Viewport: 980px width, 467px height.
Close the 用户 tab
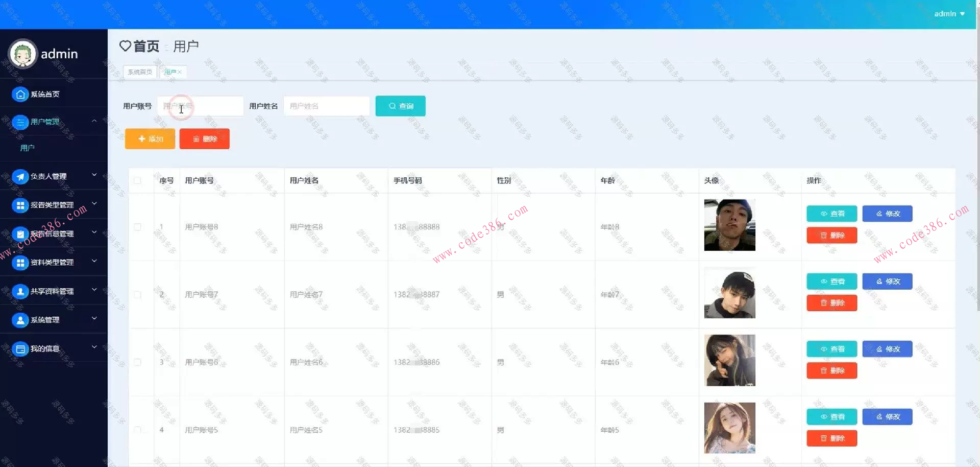coord(180,72)
